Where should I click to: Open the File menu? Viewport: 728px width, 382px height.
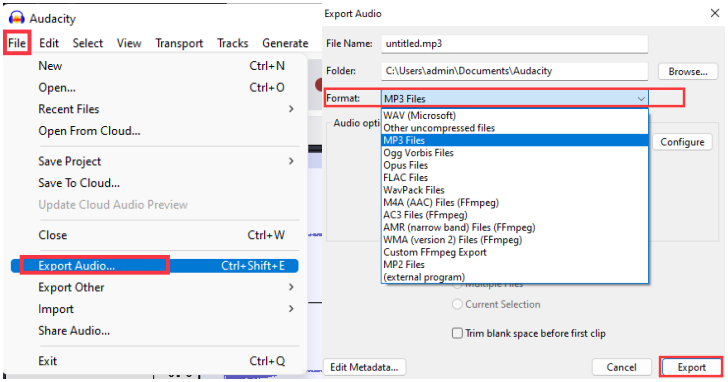click(17, 43)
